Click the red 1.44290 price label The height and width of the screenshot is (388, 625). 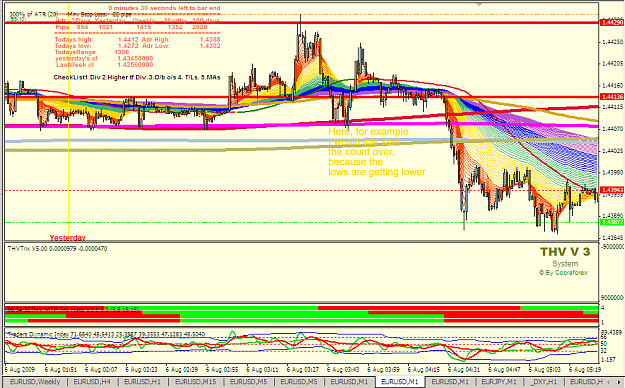click(x=612, y=23)
